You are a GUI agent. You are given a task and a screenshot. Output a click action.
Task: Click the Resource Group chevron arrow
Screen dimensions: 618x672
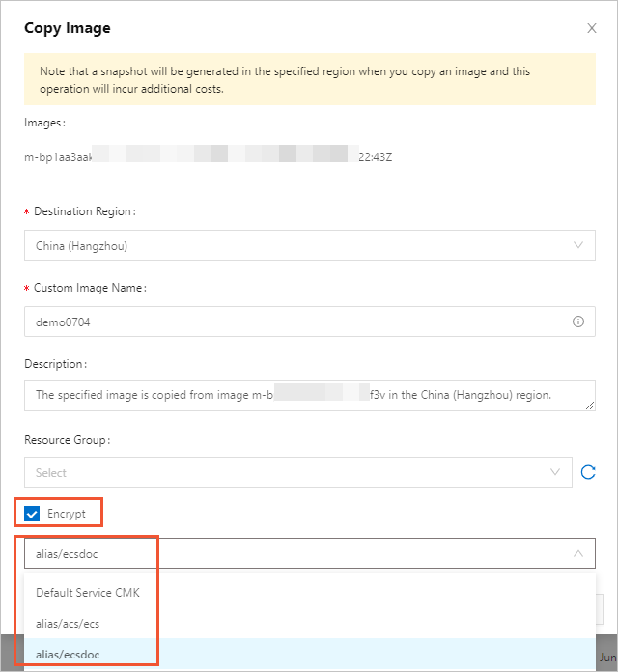tap(555, 472)
